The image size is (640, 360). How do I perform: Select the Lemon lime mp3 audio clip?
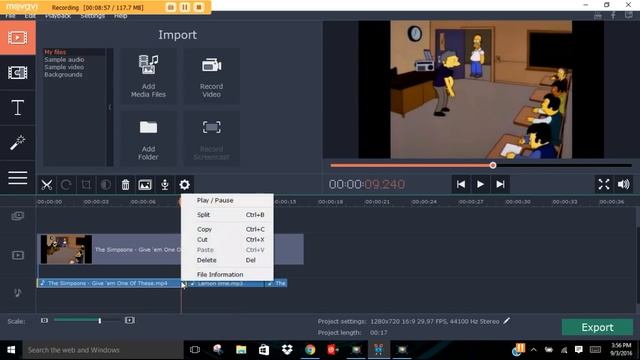tap(226, 283)
